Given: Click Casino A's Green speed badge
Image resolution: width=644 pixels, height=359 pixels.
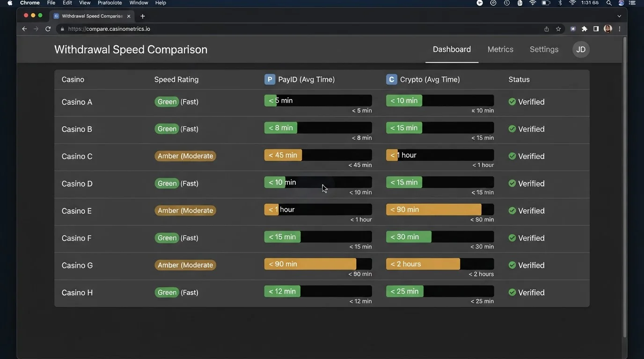Looking at the screenshot, I should (167, 101).
